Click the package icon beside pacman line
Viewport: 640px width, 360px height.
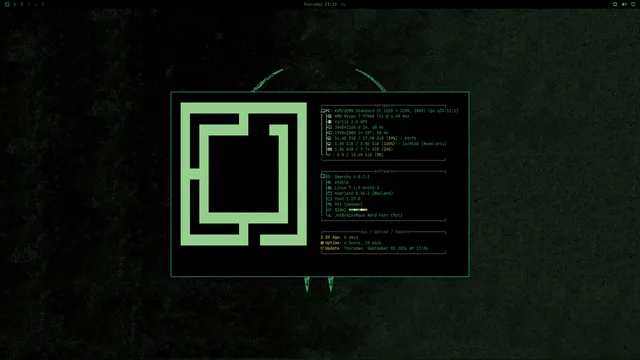tap(329, 204)
